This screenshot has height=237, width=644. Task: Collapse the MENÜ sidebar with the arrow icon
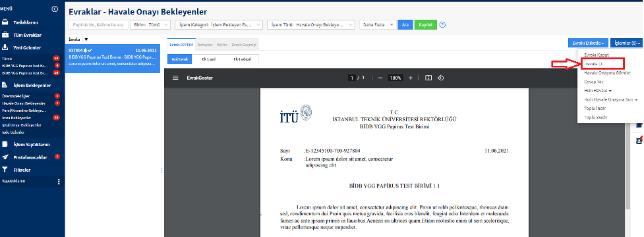[x=55, y=9]
